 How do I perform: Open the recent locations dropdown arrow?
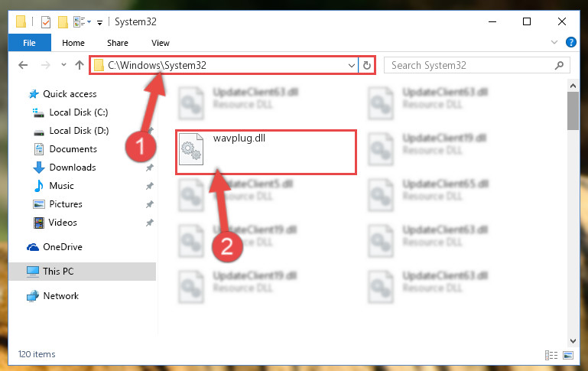tap(63, 65)
